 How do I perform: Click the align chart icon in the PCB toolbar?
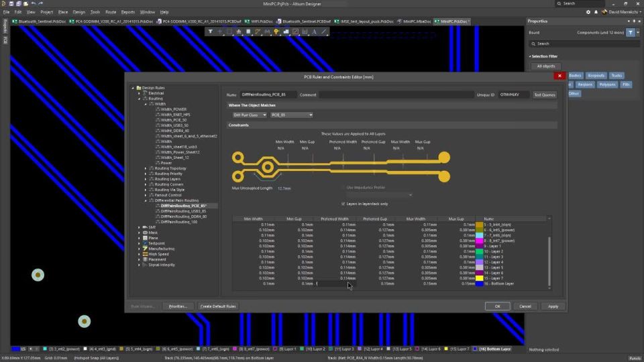[x=239, y=32]
